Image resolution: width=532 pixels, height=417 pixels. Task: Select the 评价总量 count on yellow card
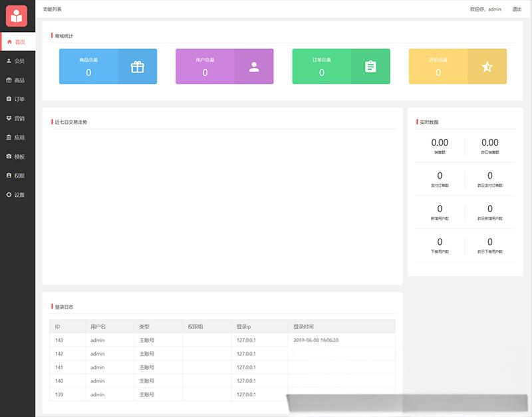438,72
